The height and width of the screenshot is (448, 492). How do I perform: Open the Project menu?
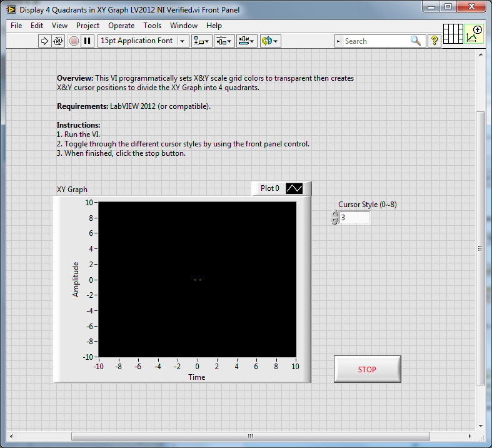[88, 26]
